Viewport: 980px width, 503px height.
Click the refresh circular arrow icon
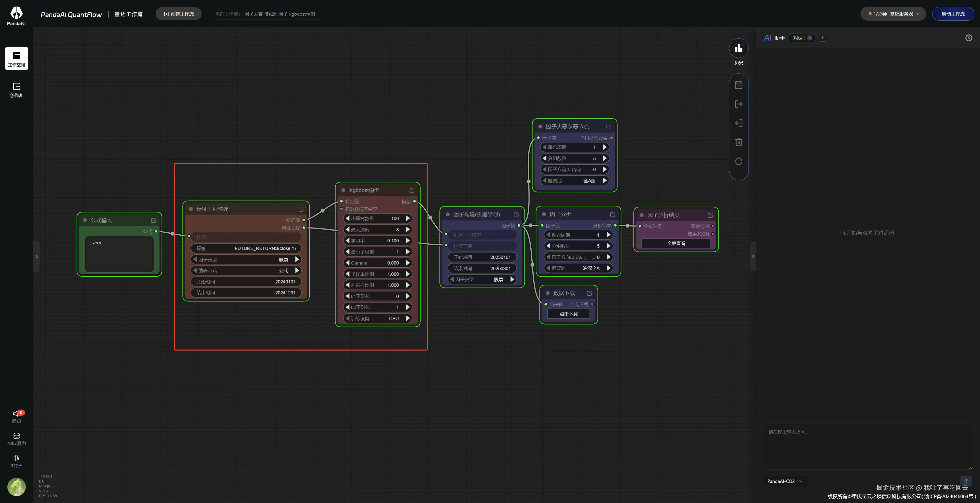[738, 161]
